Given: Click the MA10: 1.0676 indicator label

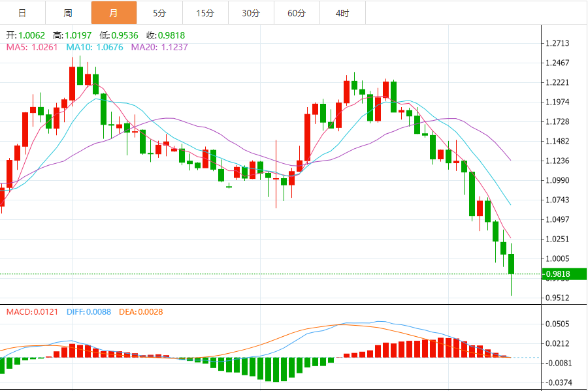Looking at the screenshot, I should pyautogui.click(x=95, y=47).
